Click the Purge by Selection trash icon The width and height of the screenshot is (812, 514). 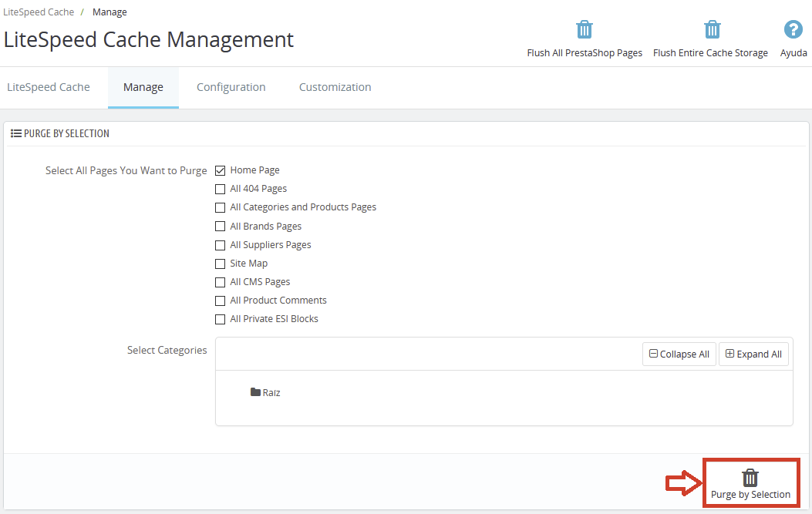click(x=750, y=478)
